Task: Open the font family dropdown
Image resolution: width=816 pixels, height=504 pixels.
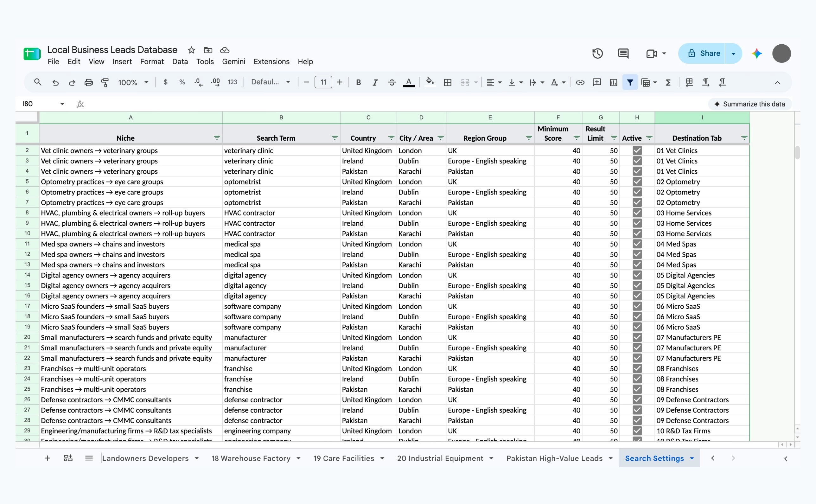Action: [x=270, y=82]
